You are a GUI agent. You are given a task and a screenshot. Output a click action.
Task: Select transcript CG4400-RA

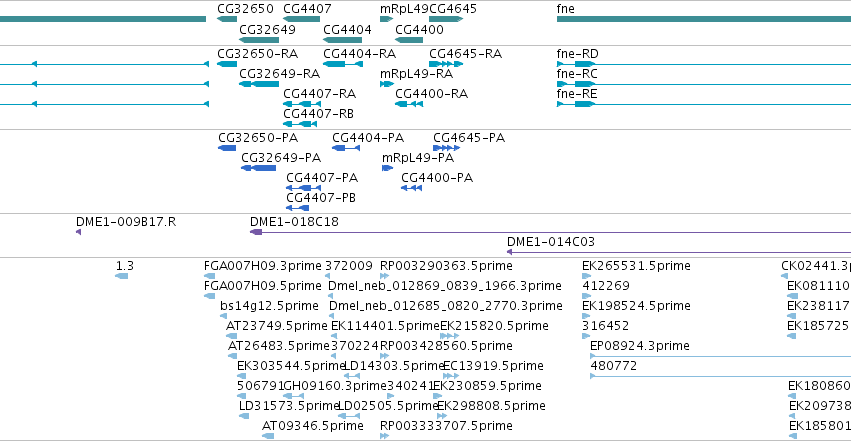(x=431, y=94)
